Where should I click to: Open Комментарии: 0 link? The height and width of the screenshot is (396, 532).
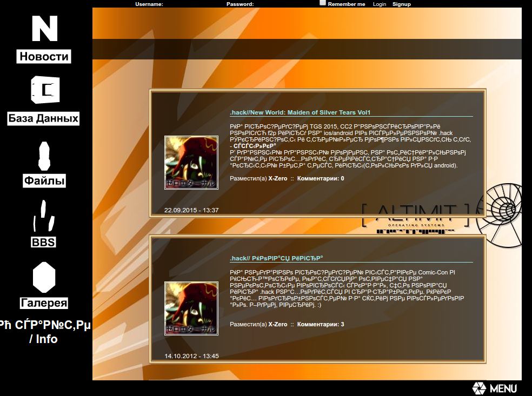tap(320, 178)
